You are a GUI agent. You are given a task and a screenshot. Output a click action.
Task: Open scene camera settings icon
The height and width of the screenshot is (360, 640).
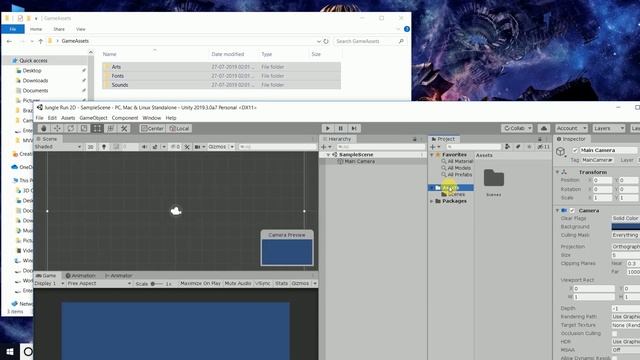click(198, 147)
